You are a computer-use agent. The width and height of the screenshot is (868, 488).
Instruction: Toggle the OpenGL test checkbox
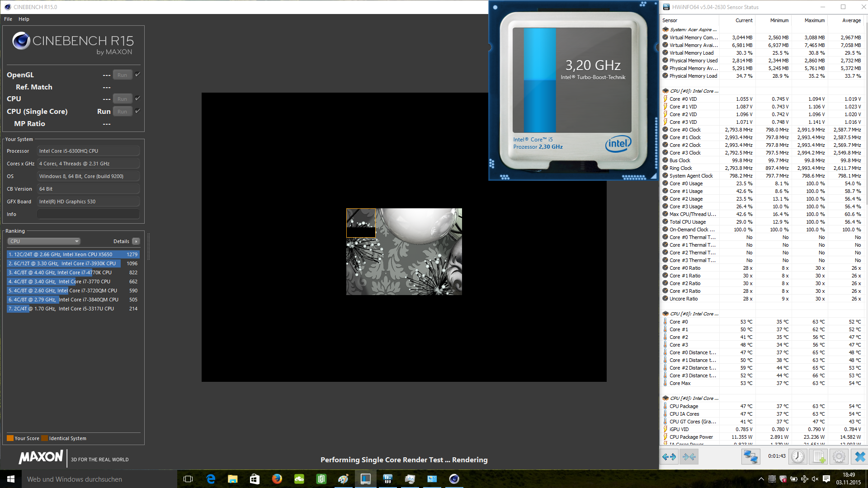(x=138, y=75)
